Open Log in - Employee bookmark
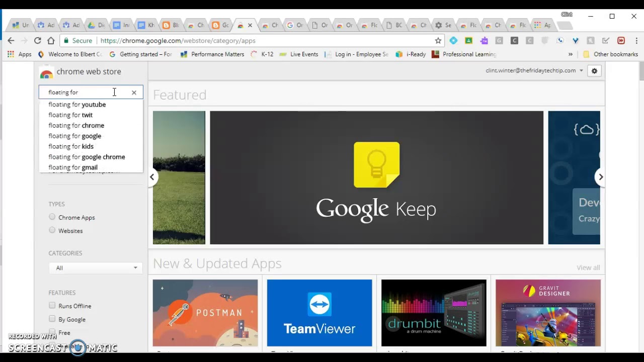644x362 pixels. pyautogui.click(x=357, y=54)
